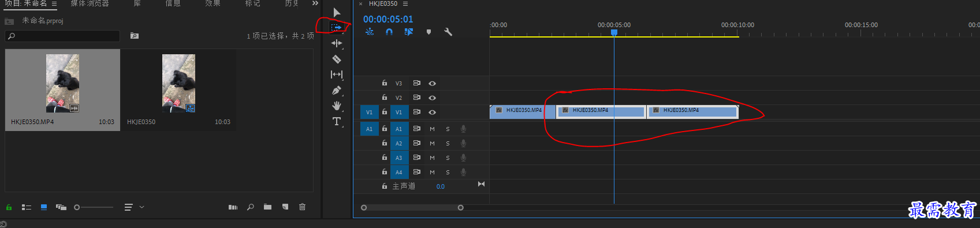Select HKJE0350.MP4 clip thumbnail in bin
Image resolution: width=980 pixels, height=228 pixels.
point(62,84)
